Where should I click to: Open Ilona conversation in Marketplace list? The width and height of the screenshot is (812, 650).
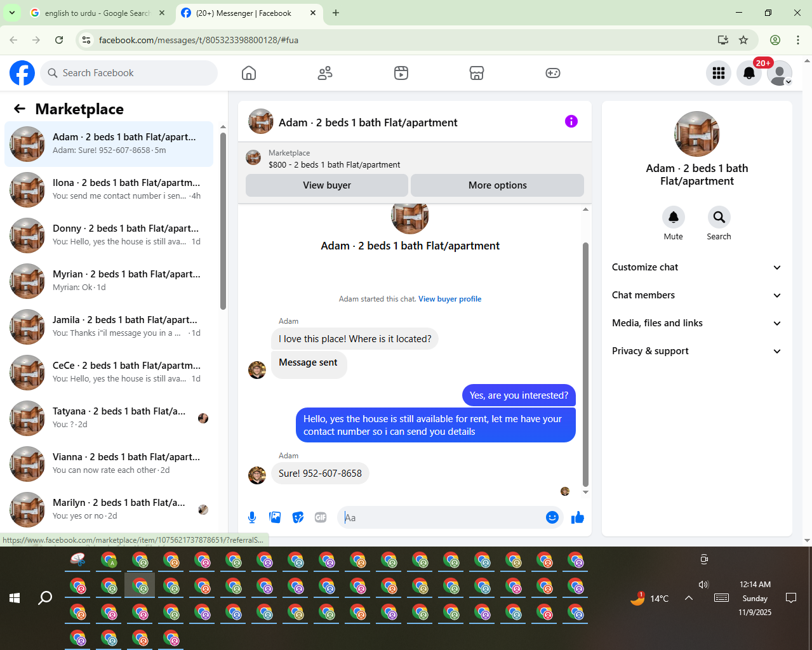click(109, 190)
